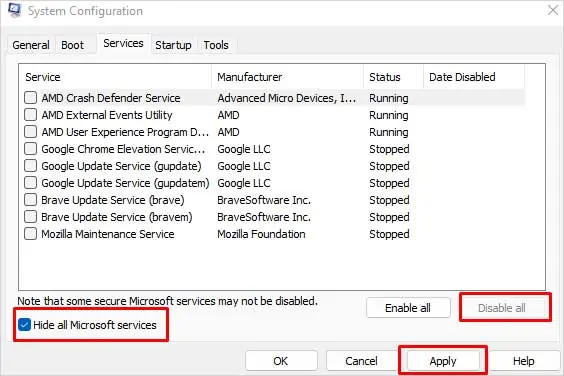Toggle AMD External Events Utility checkbox

tap(31, 114)
